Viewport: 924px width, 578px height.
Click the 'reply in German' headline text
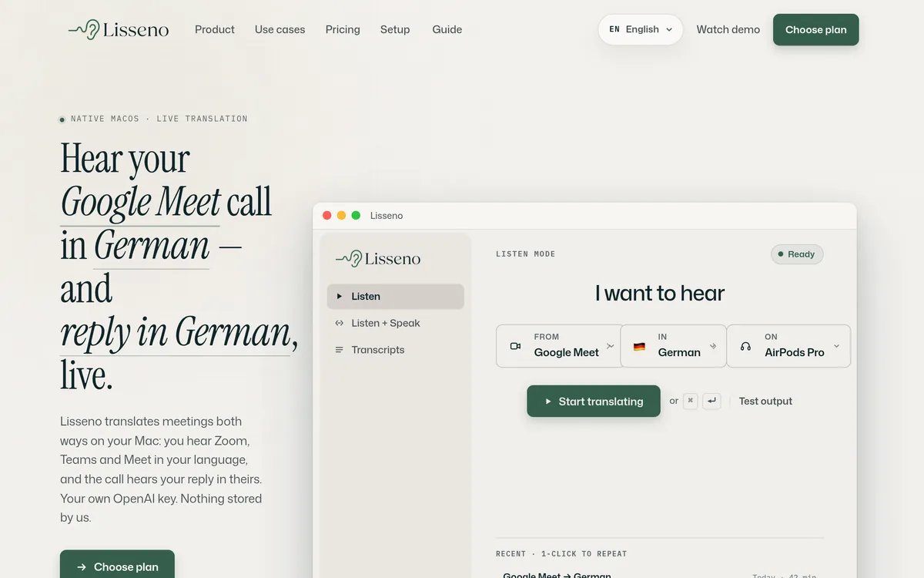(x=176, y=333)
